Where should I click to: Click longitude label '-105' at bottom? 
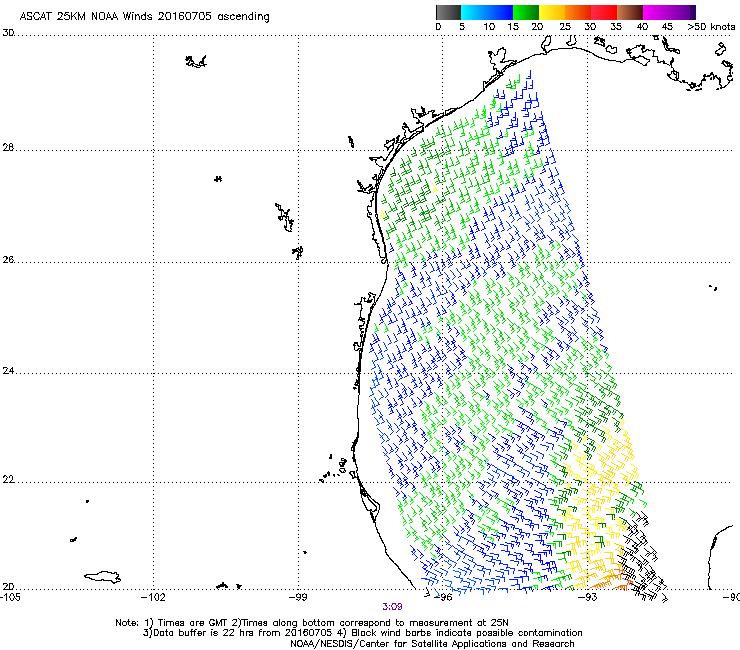pyautogui.click(x=10, y=597)
